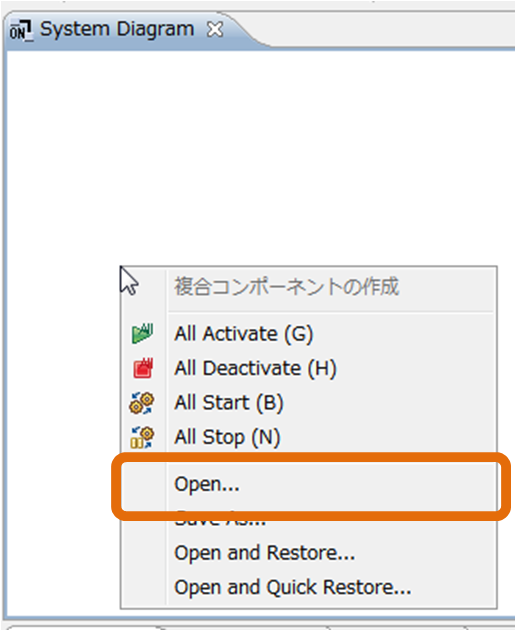Choose Open and Quick Restore... entry
Image resolution: width=516 pixels, height=631 pixels.
[309, 588]
